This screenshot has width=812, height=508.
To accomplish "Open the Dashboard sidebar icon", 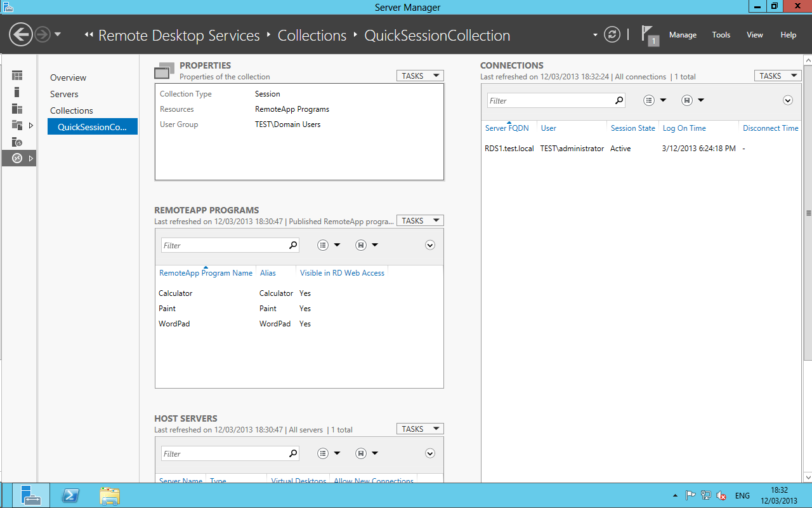I will 17,76.
